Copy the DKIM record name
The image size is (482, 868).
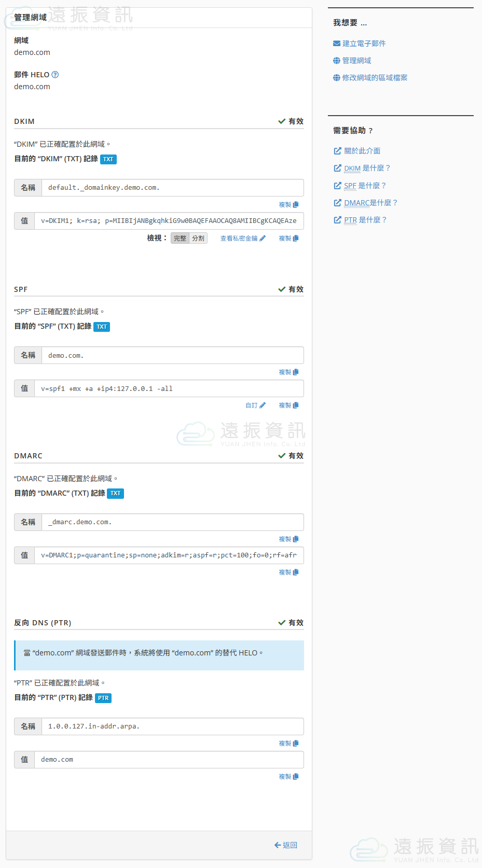point(288,205)
